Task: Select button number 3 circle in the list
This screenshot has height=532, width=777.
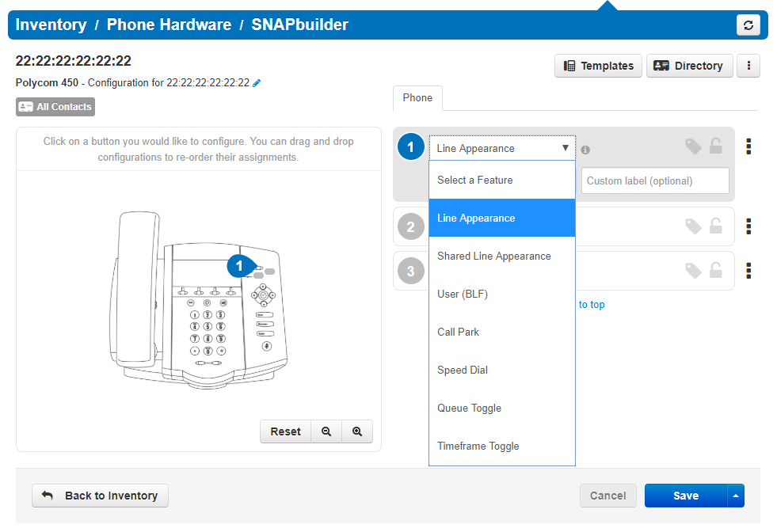Action: coord(411,271)
